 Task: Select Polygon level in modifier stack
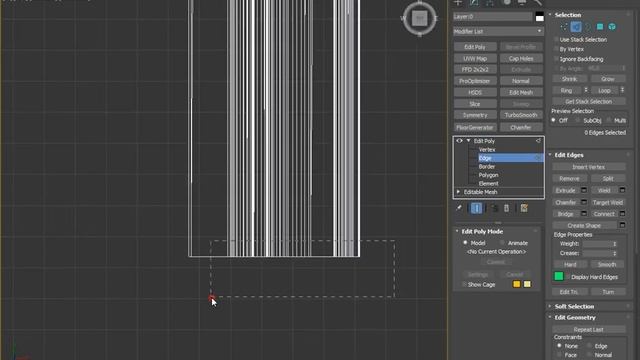[488, 175]
